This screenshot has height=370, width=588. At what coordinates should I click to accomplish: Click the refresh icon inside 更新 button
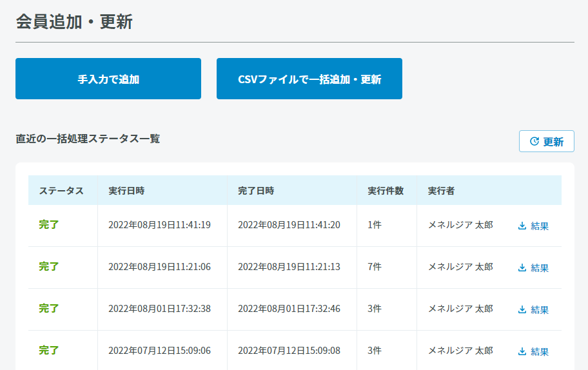[534, 141]
